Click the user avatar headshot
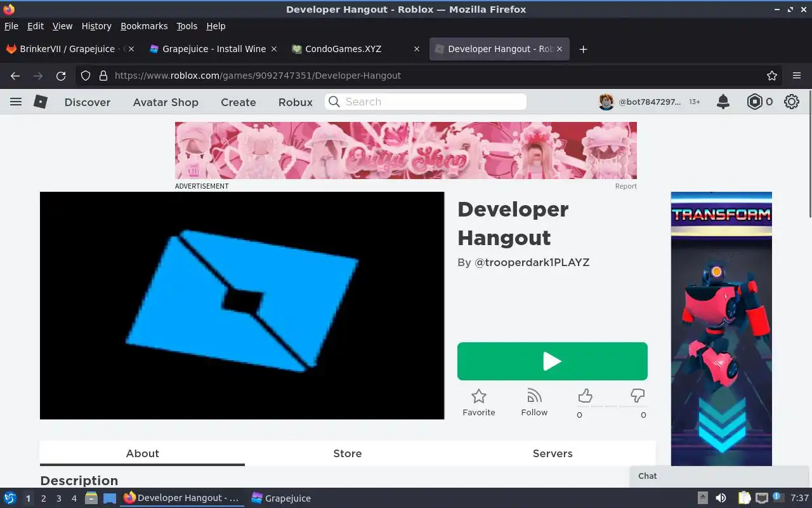The height and width of the screenshot is (508, 812). click(x=606, y=102)
